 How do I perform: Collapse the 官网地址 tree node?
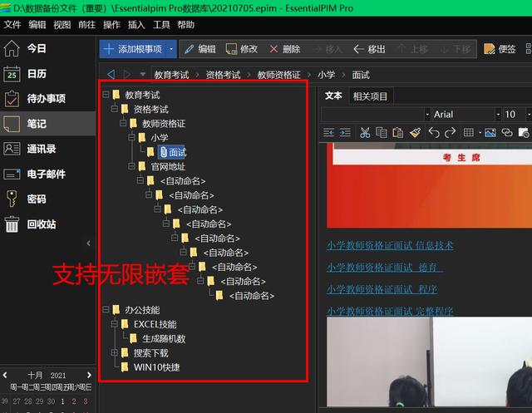pos(131,166)
